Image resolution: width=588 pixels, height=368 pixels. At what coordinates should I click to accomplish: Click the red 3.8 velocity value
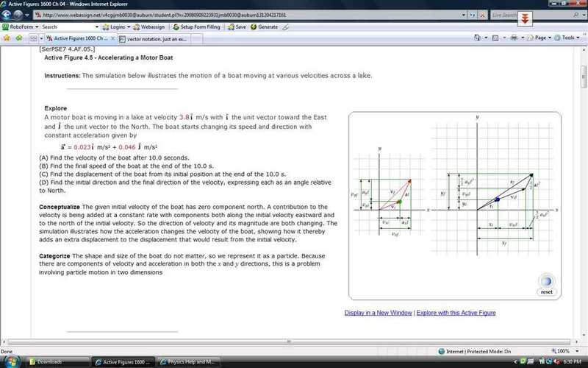coord(184,117)
